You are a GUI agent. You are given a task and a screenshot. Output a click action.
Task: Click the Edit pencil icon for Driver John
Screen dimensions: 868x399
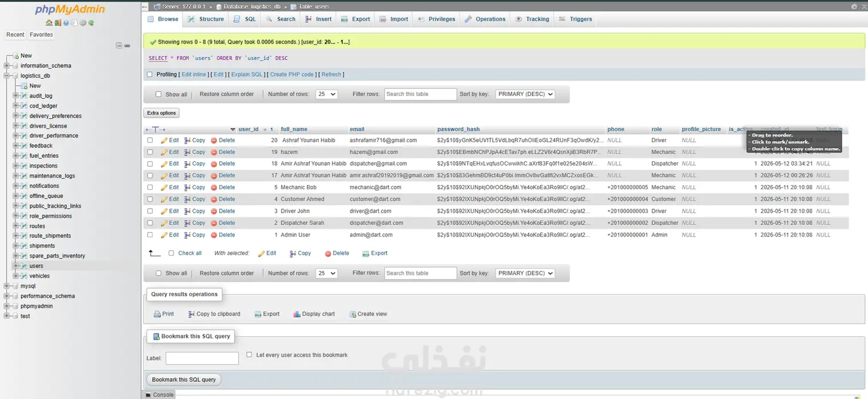[x=164, y=212]
